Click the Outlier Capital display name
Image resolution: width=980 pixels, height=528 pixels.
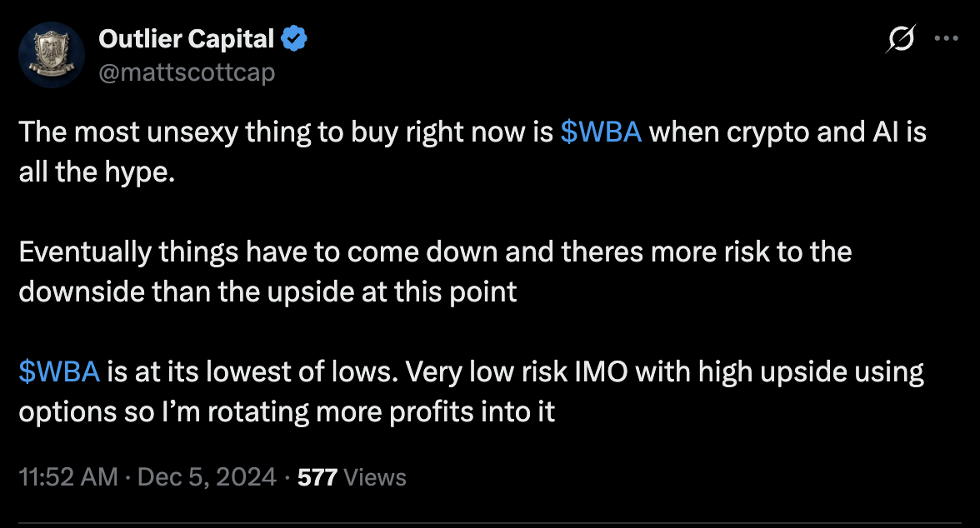click(186, 39)
